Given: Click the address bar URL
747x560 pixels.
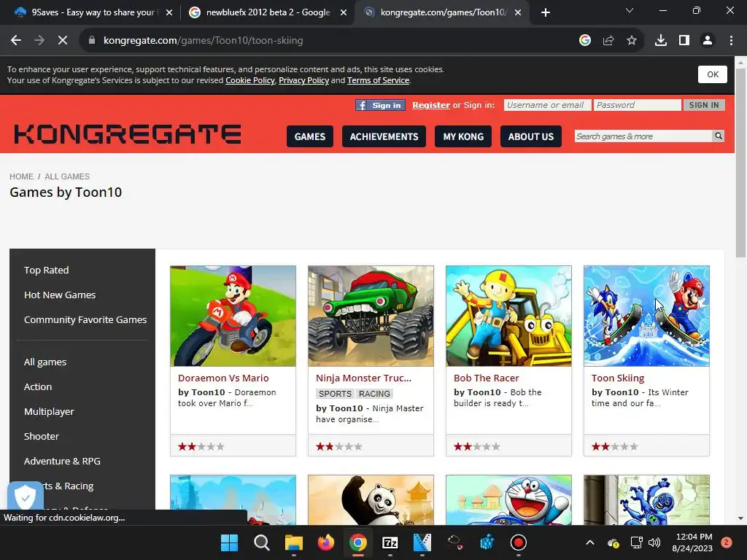Looking at the screenshot, I should (203, 41).
